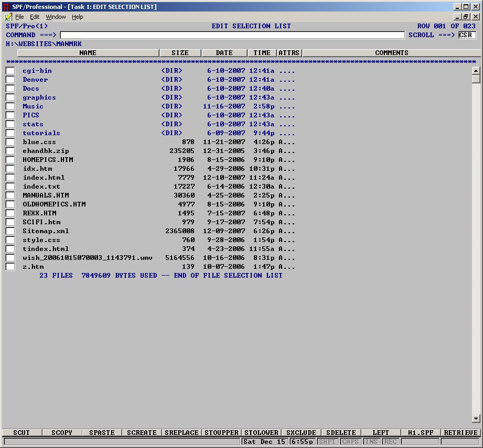Screen dimensions: 483x448
Task: Click the Sat Dec 15 date in status bar
Action: (264, 442)
